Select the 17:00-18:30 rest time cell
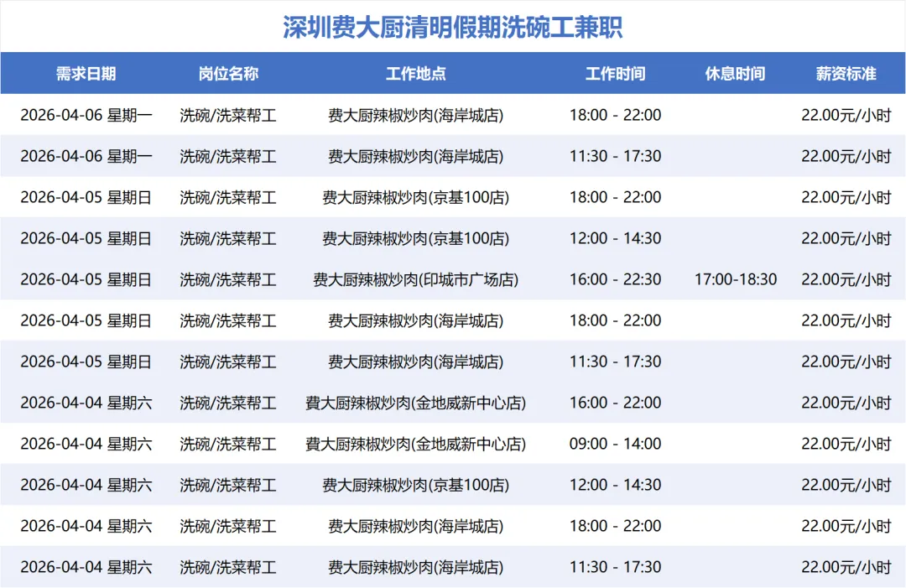Screen dimensions: 906x588 click(x=735, y=279)
